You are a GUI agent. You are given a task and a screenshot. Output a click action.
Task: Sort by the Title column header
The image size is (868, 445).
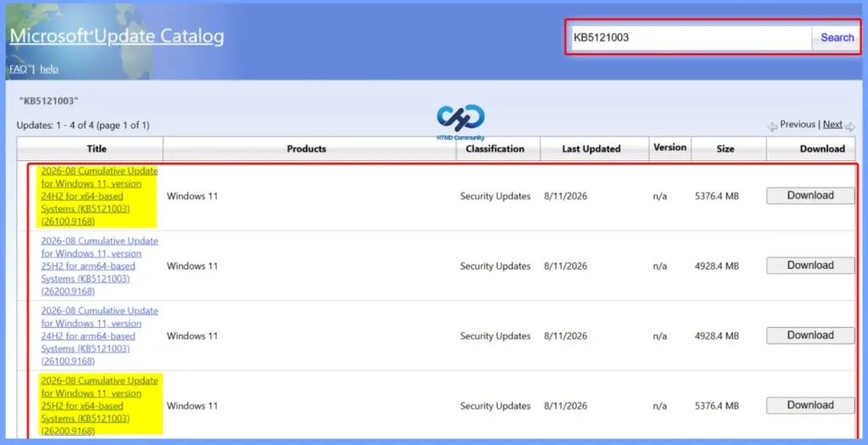point(97,149)
